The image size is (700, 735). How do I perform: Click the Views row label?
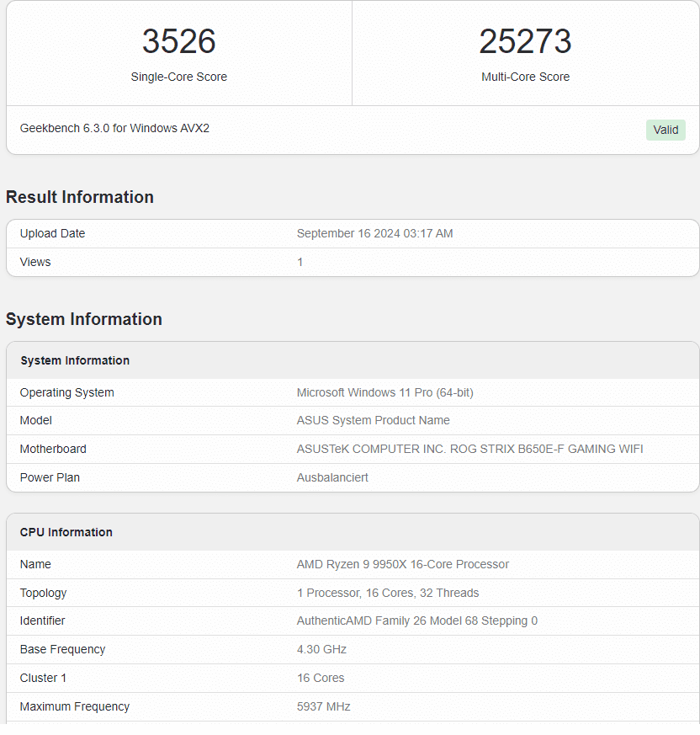(35, 262)
